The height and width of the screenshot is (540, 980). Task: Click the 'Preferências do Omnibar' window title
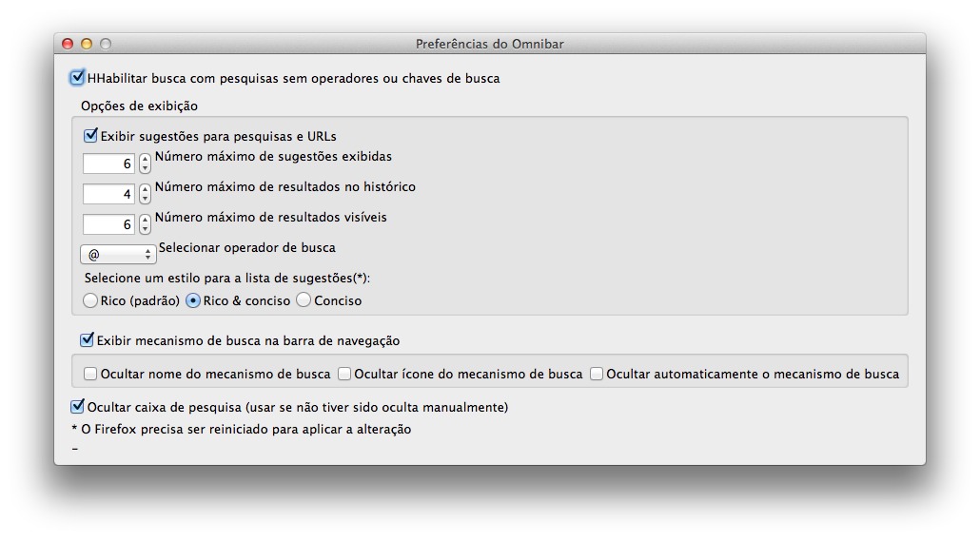(x=489, y=44)
